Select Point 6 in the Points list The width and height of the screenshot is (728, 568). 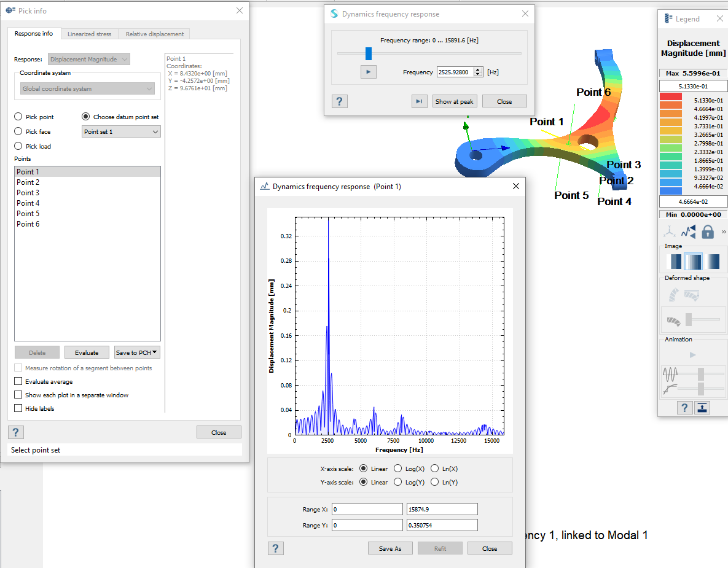87,224
